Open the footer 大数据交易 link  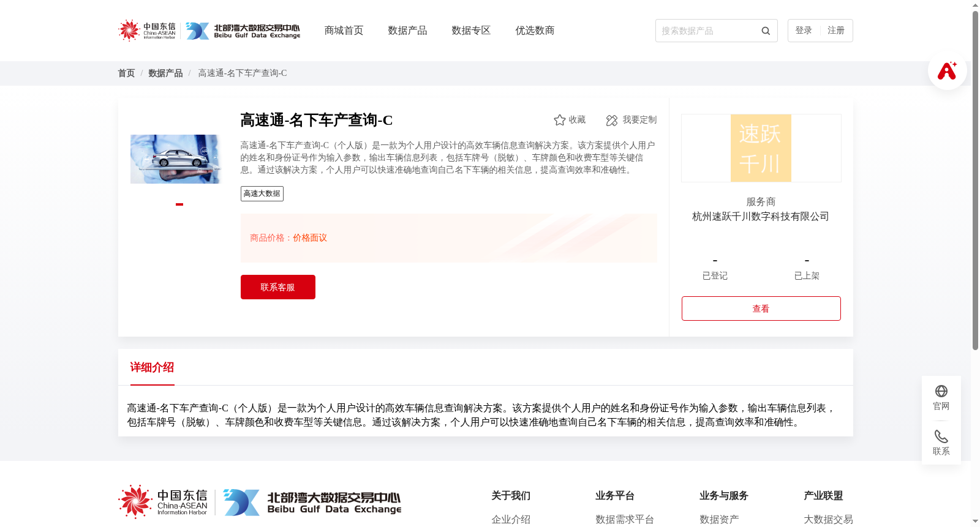click(x=828, y=520)
